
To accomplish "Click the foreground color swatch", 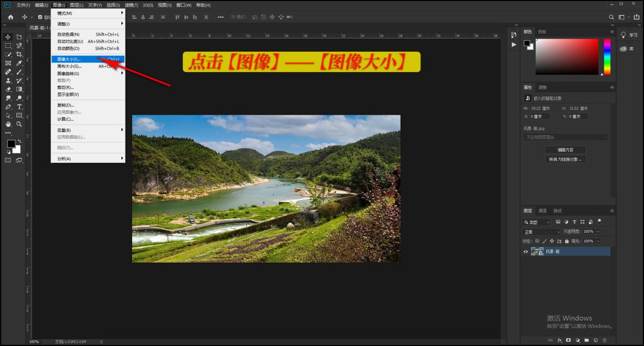I will (x=11, y=143).
